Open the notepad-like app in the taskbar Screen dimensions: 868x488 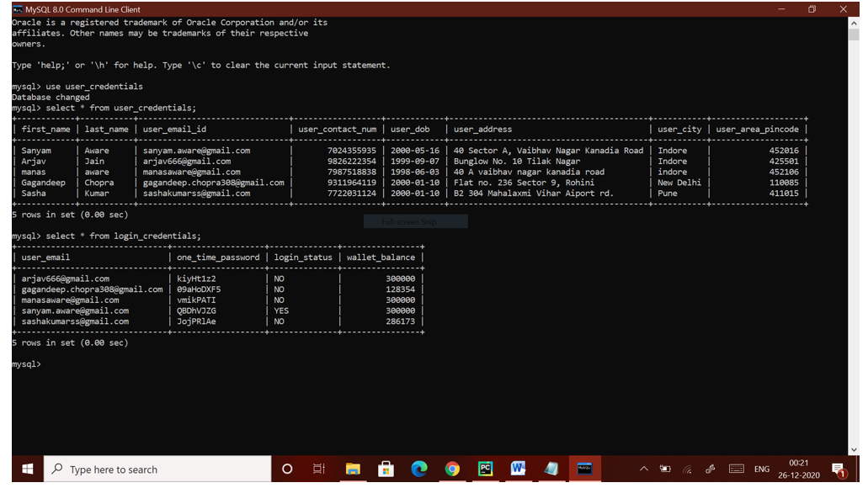pos(551,469)
